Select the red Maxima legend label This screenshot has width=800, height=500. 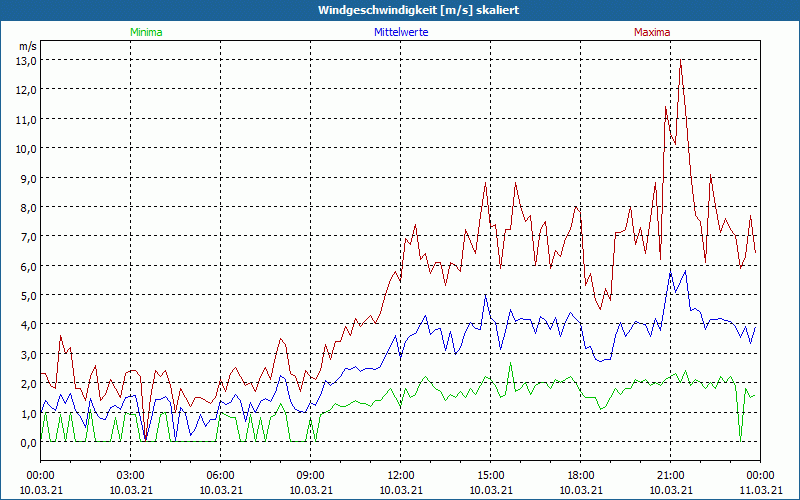pos(652,32)
